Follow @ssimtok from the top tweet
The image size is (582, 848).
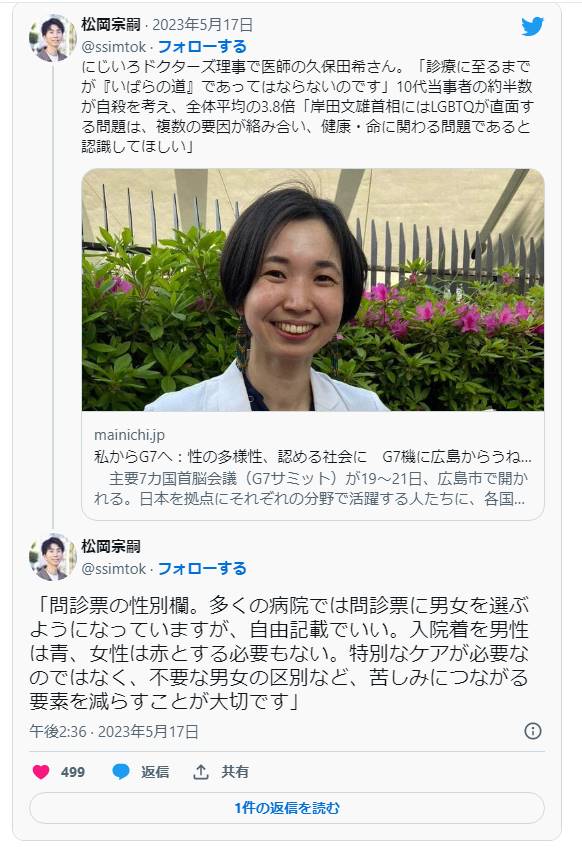click(x=202, y=47)
